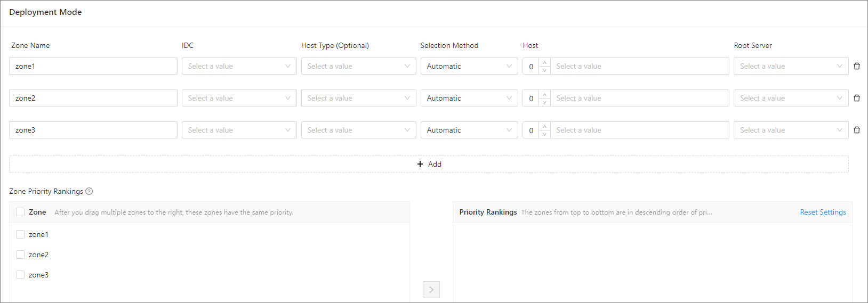This screenshot has height=303, width=868.
Task: Click the Reset Settings link
Action: (823, 212)
